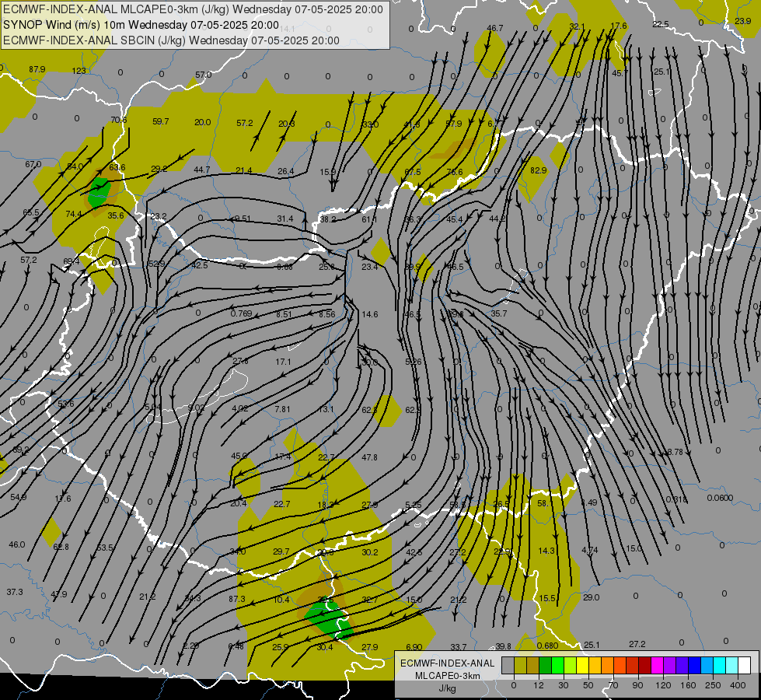
Task: Click the legend unit label J/kg
Action: (447, 688)
